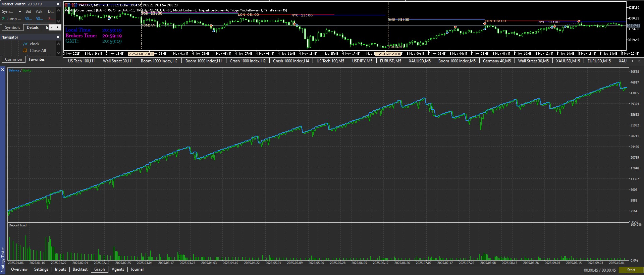
Task: Open the Wall Street 30,H1 chart tab
Action: point(118,61)
